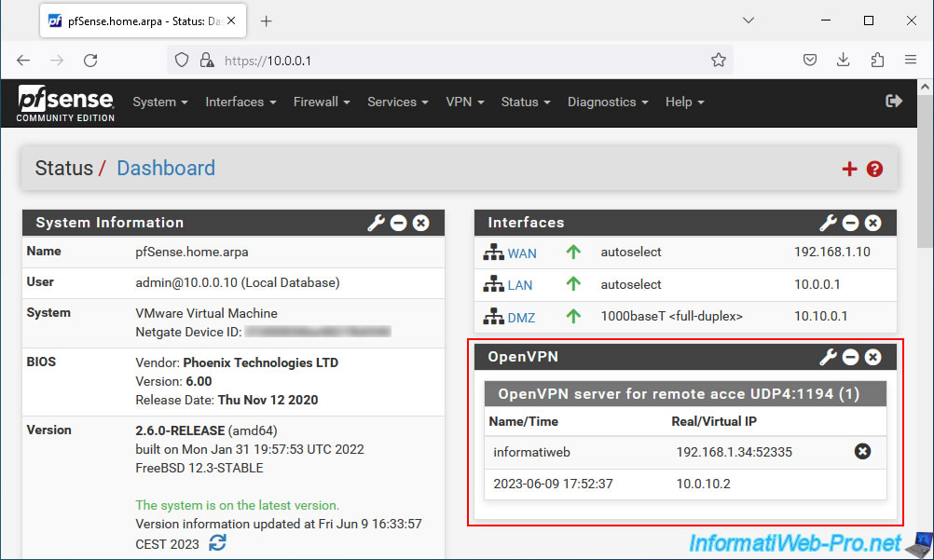The width and height of the screenshot is (934, 560).
Task: Add a dashboard widget with plus icon
Action: point(849,170)
